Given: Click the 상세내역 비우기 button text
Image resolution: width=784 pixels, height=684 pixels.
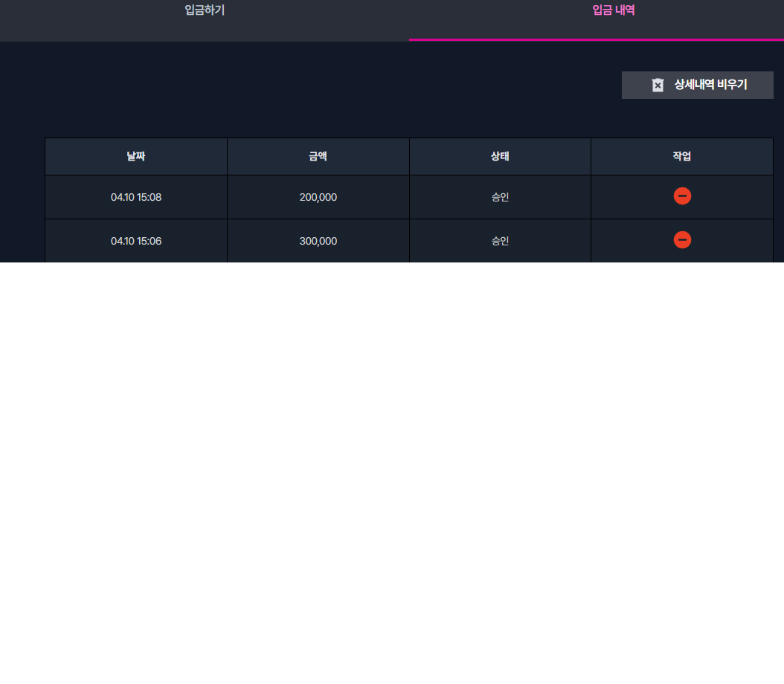Looking at the screenshot, I should [x=710, y=85].
